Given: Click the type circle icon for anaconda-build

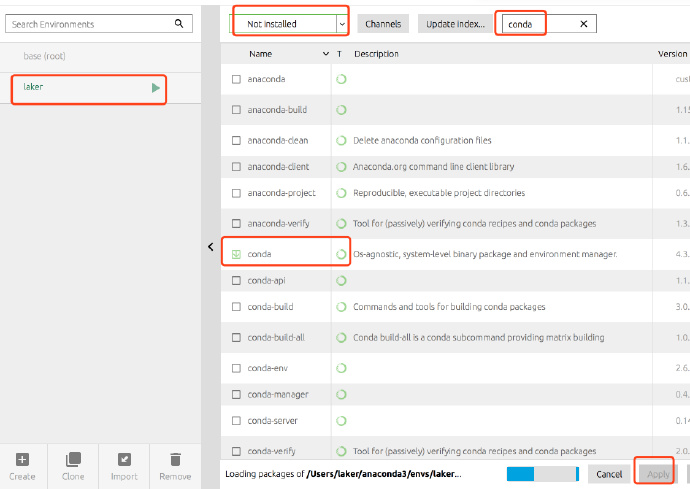Looking at the screenshot, I should click(x=341, y=110).
